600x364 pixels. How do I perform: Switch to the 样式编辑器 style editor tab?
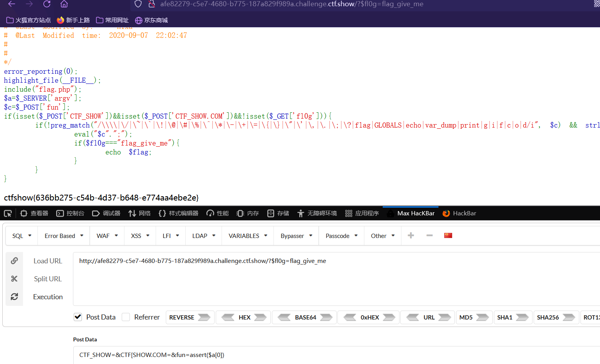178,213
